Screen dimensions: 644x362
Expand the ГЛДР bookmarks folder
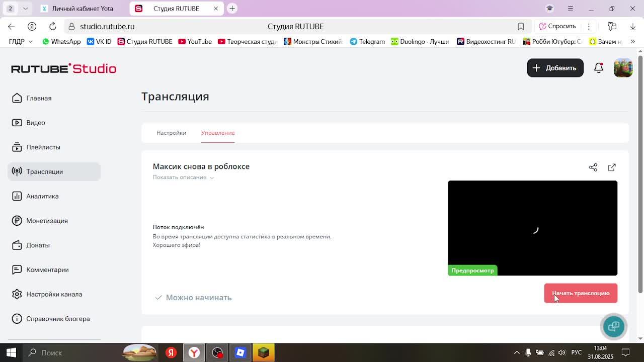tap(21, 41)
